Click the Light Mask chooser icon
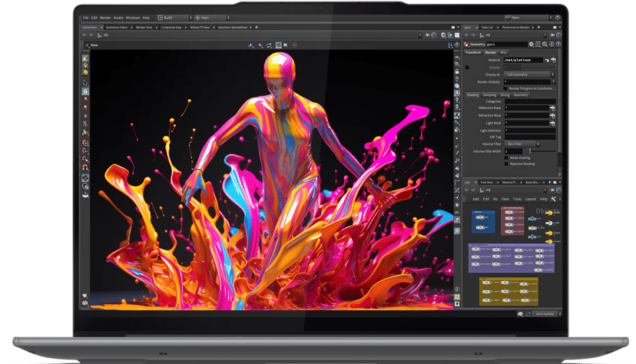This screenshot has height=364, width=636. pyautogui.click(x=552, y=123)
